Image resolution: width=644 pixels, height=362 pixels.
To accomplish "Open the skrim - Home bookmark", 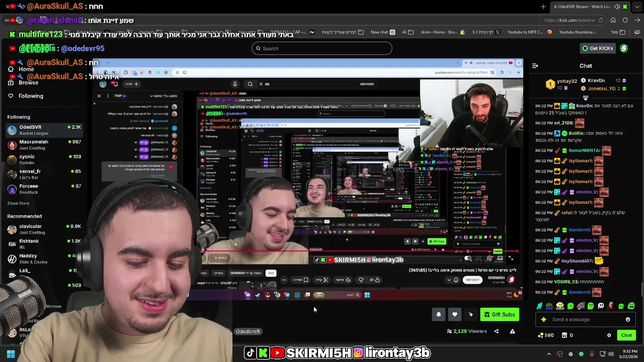I will coord(443,32).
